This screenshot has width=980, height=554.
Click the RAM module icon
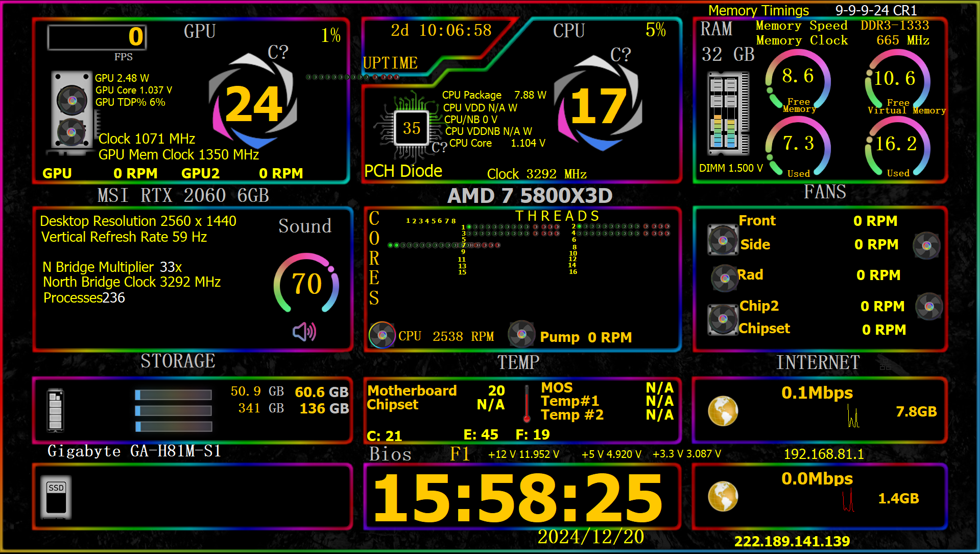click(x=727, y=113)
